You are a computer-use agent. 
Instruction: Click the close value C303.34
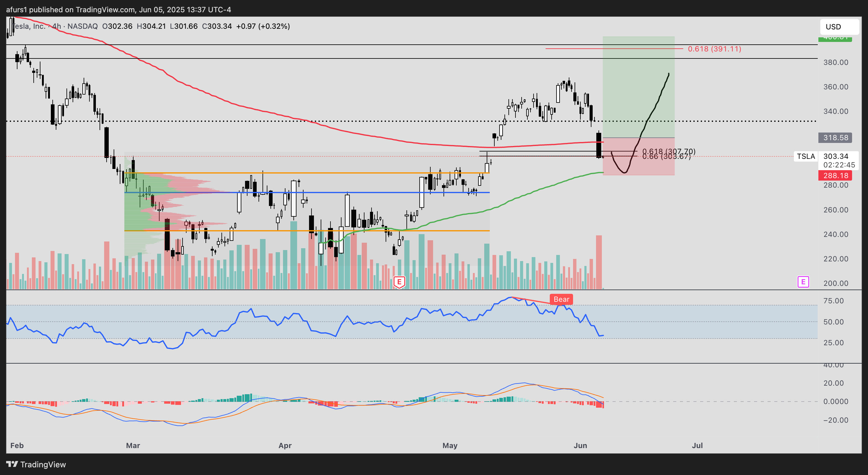point(217,26)
